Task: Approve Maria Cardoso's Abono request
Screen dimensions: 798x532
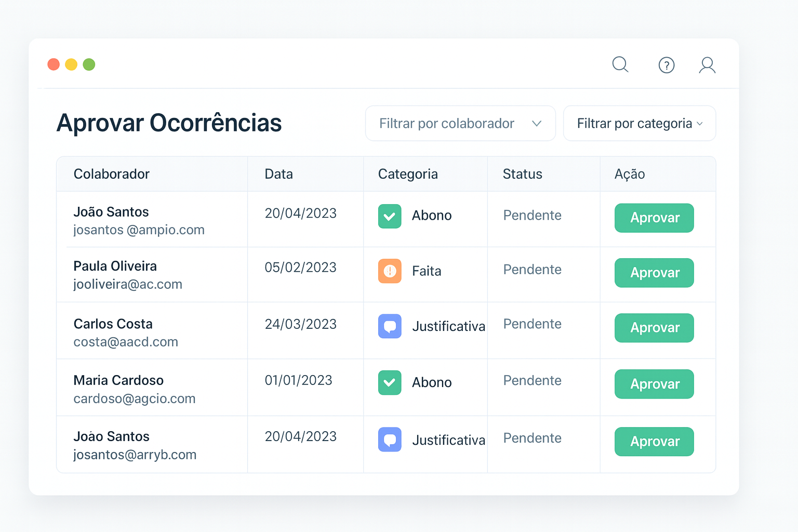Action: (654, 384)
